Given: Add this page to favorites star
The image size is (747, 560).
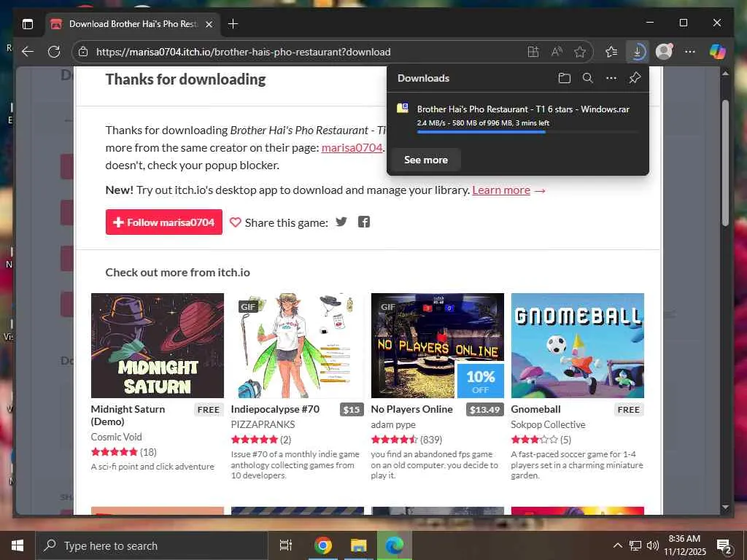Looking at the screenshot, I should click(x=579, y=52).
